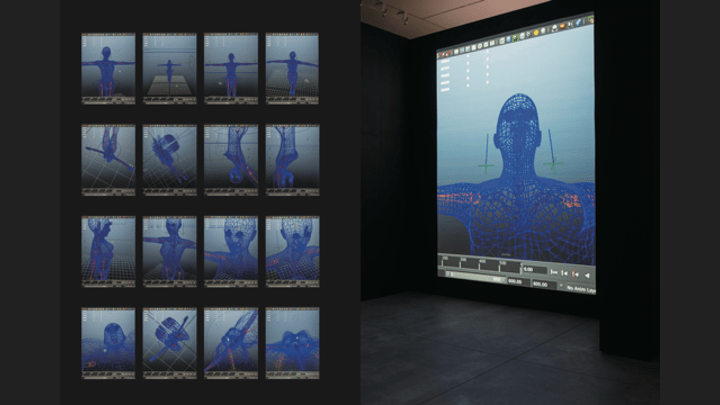Click the yellow sphere icon in the toolbar
Image resolution: width=720 pixels, height=405 pixels.
(536, 32)
